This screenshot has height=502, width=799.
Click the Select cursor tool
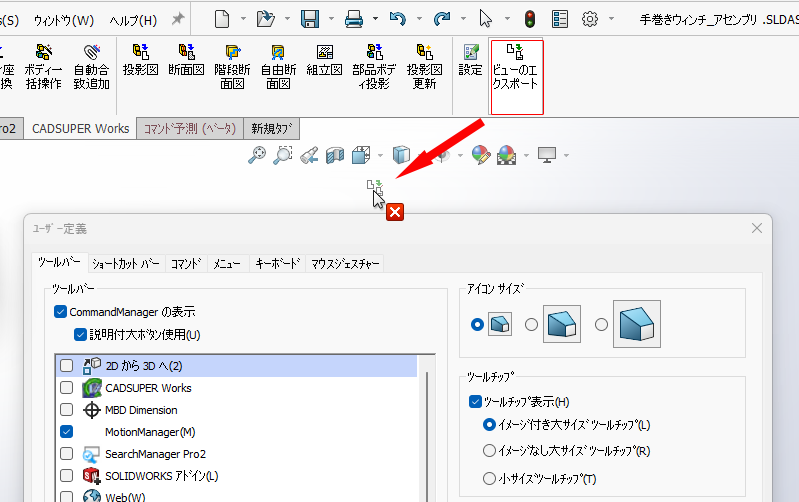coord(485,19)
